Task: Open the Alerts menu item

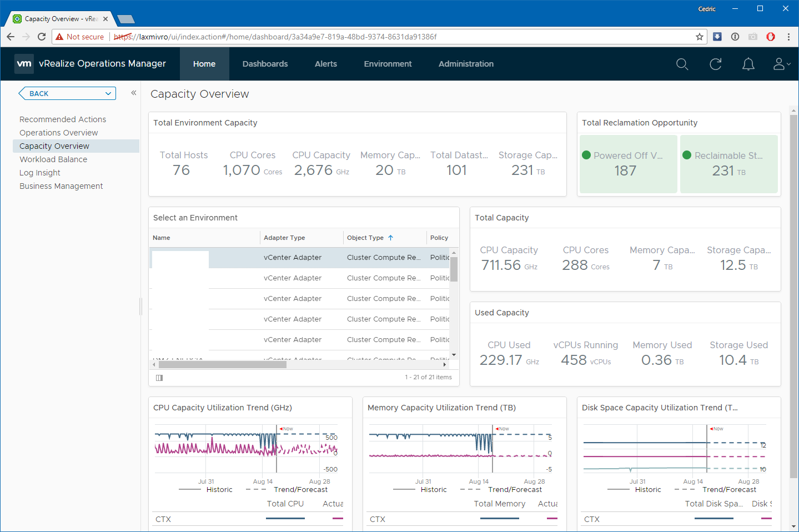Action: pos(325,64)
